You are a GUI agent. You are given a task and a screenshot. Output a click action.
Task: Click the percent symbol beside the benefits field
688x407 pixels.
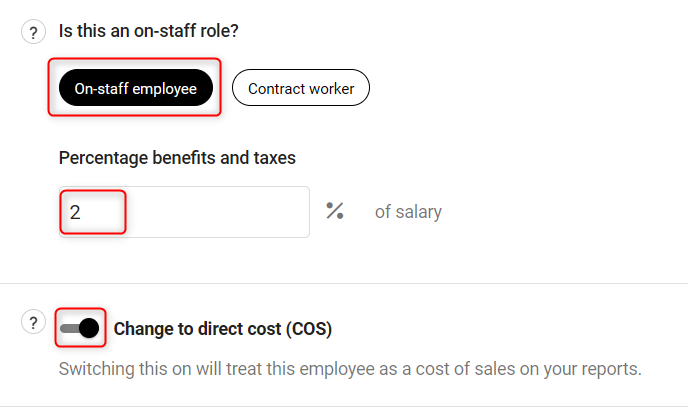coord(335,211)
